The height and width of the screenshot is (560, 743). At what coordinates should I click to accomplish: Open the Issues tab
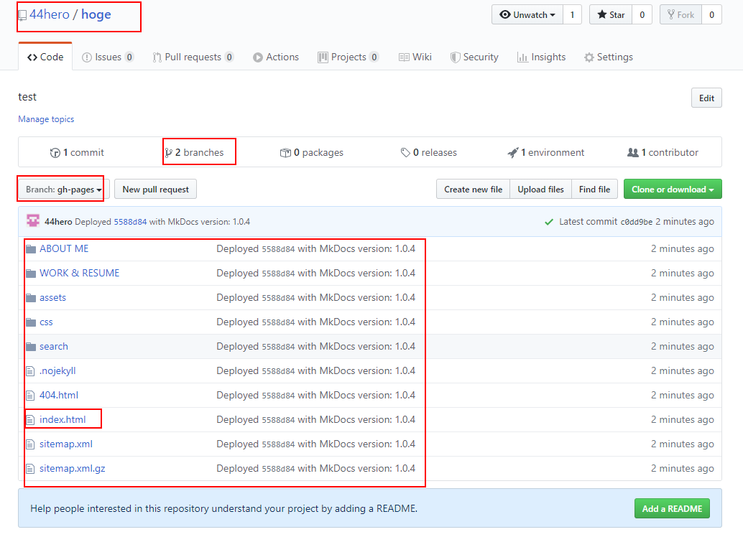tap(108, 57)
